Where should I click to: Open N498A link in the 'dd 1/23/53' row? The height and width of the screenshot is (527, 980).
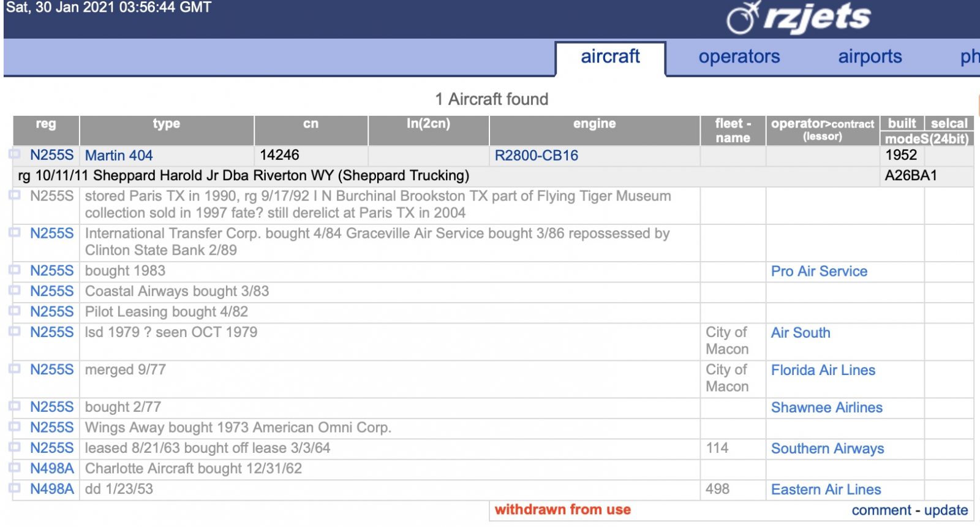click(x=52, y=489)
